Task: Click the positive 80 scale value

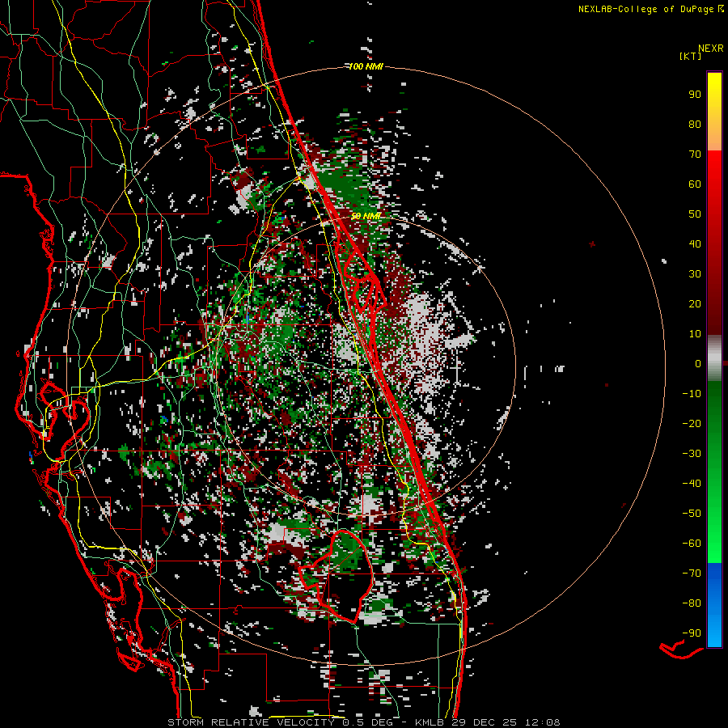Action: point(695,124)
